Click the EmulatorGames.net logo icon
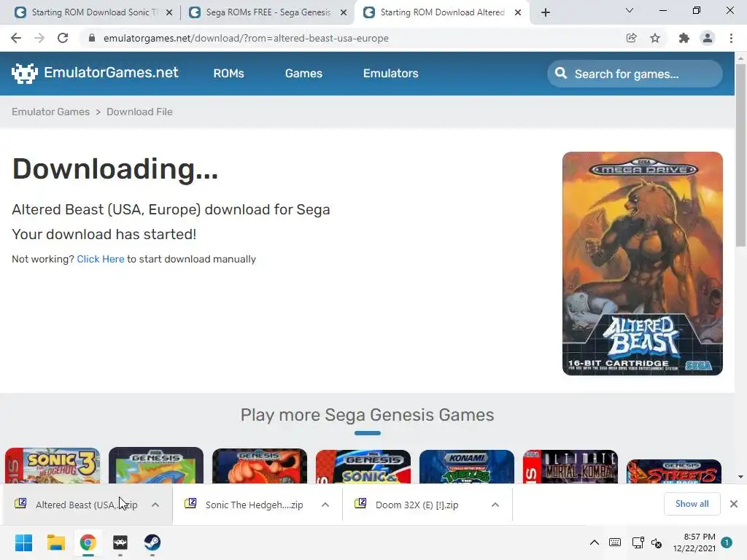 click(24, 74)
